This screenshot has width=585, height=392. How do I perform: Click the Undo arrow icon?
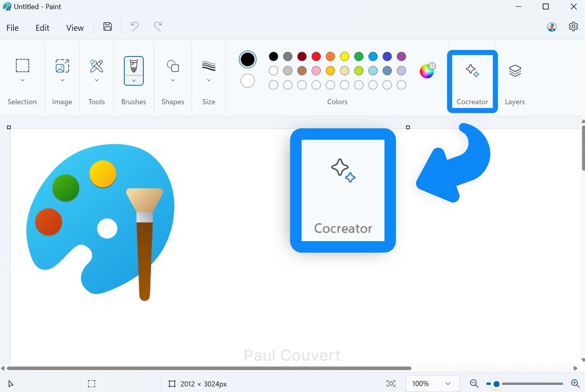pos(135,27)
